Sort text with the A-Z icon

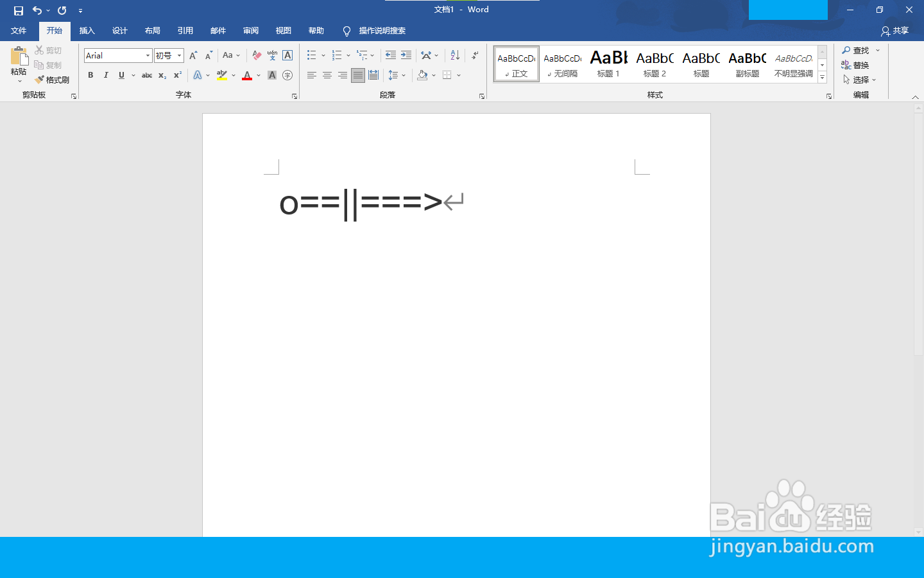click(x=455, y=55)
